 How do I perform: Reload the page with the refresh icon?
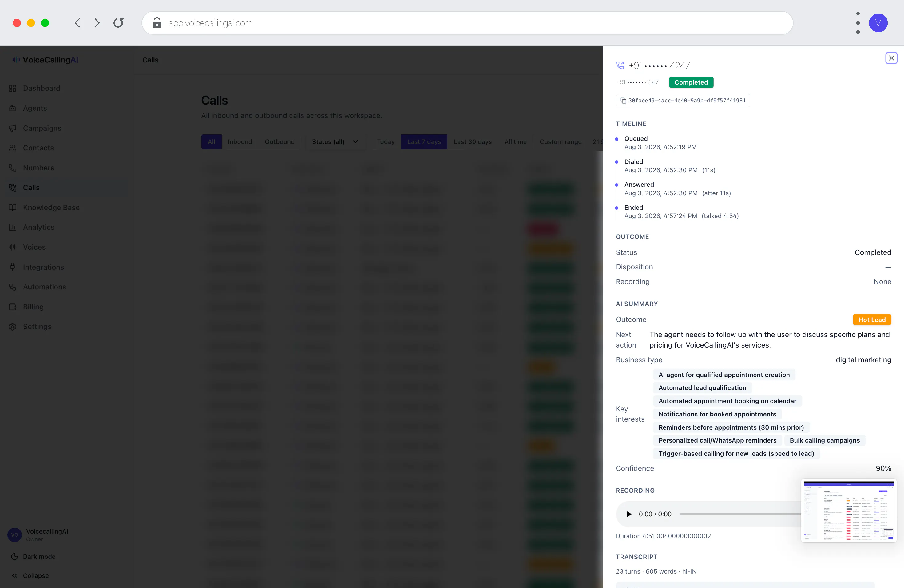pos(118,23)
